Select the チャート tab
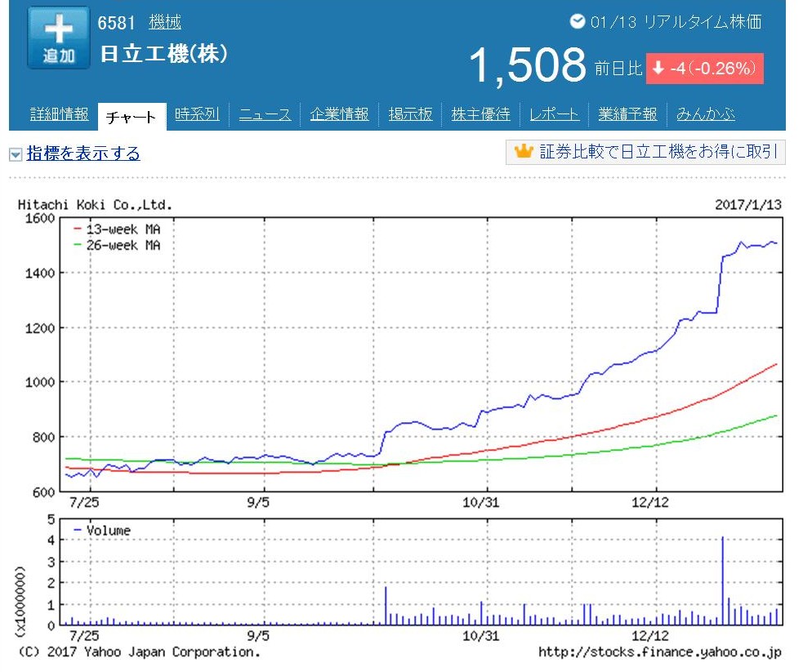 132,117
